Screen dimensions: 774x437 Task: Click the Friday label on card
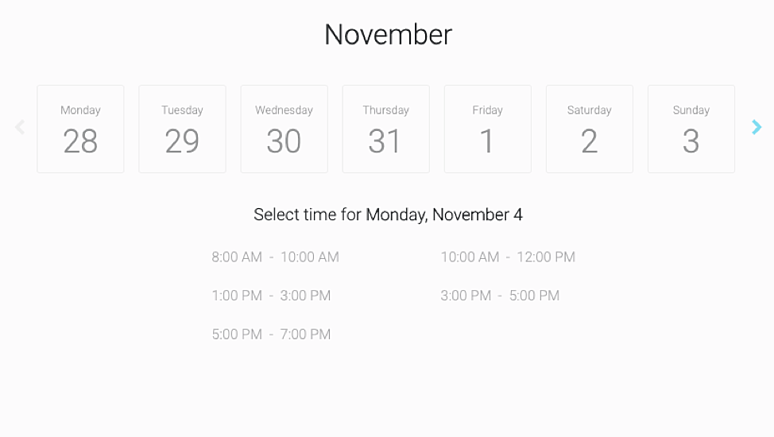488,110
